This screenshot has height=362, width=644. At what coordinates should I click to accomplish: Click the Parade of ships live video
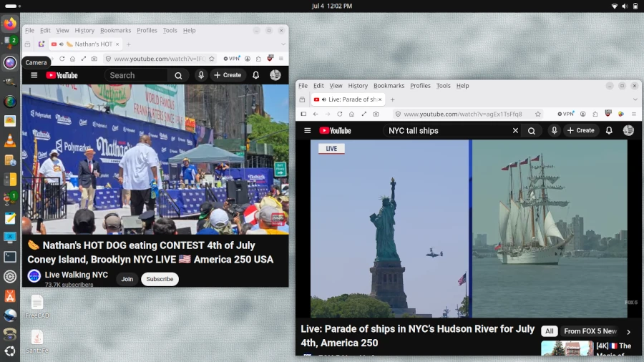click(469, 229)
